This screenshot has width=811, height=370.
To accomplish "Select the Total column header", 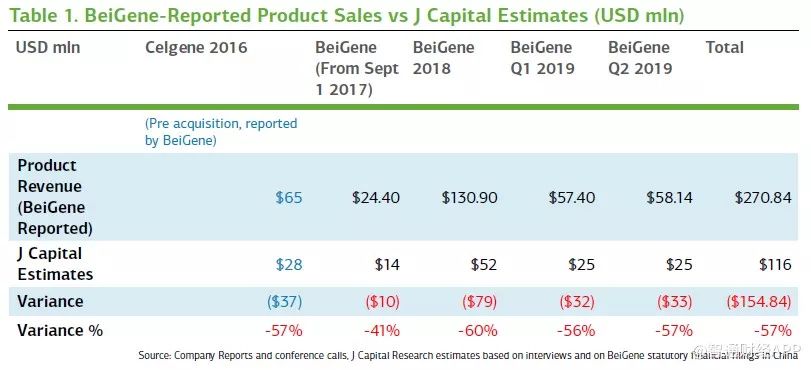I will coord(725,48).
